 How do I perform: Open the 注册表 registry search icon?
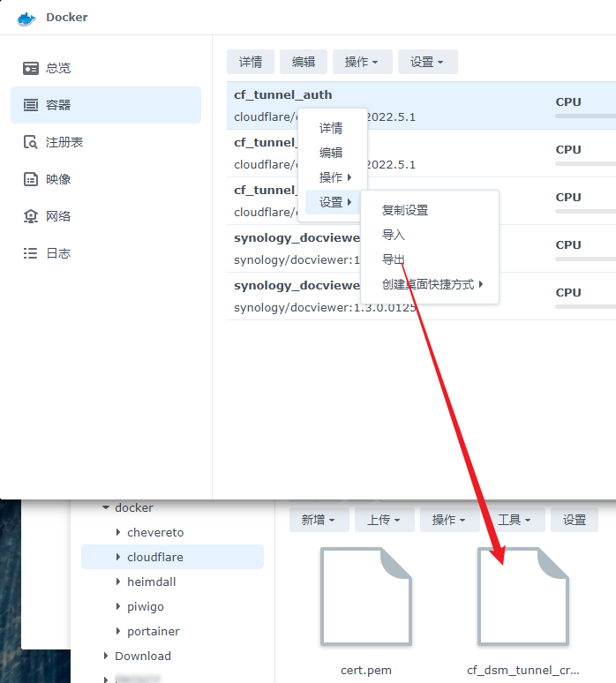coord(31,142)
